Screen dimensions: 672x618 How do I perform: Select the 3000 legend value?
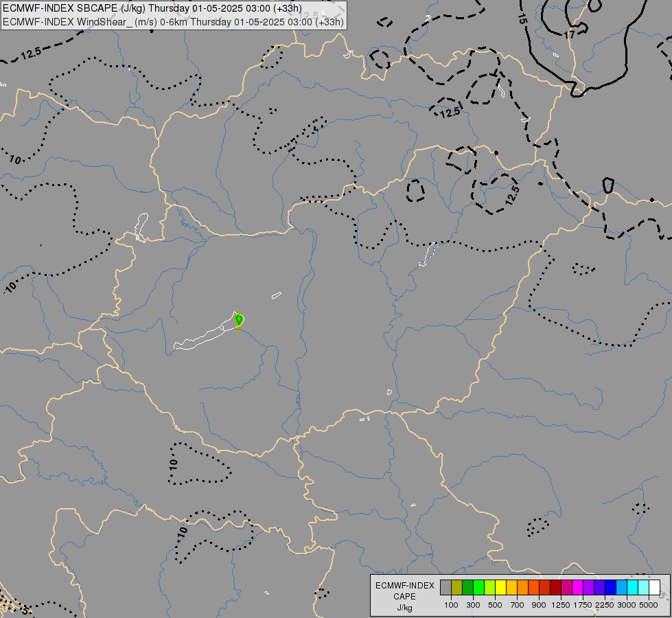(627, 605)
